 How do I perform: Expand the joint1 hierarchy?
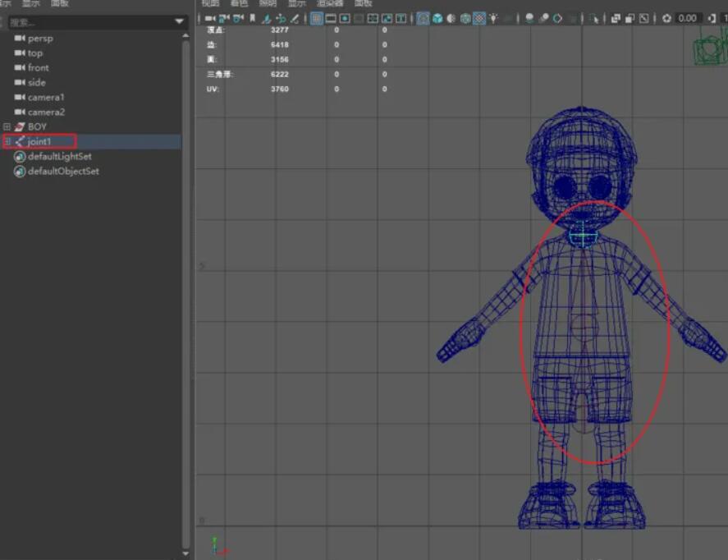[x=7, y=142]
